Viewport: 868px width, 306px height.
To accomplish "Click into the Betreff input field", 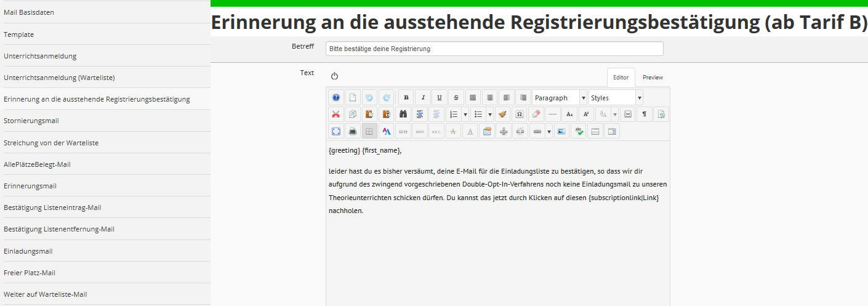I will click(x=494, y=49).
